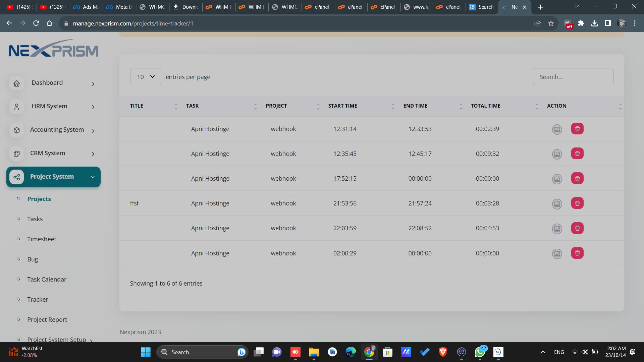644x362 pixels.
Task: Open Timesheet in sidebar
Action: 42,239
